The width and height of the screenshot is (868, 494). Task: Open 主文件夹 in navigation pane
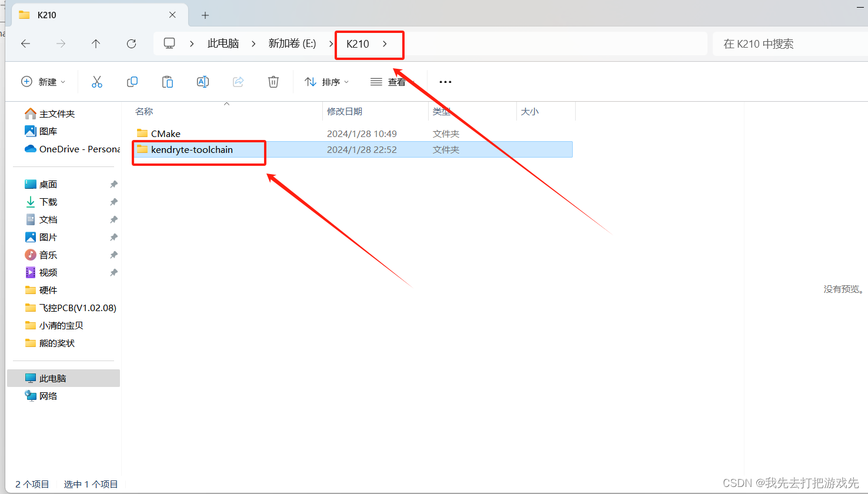50,114
